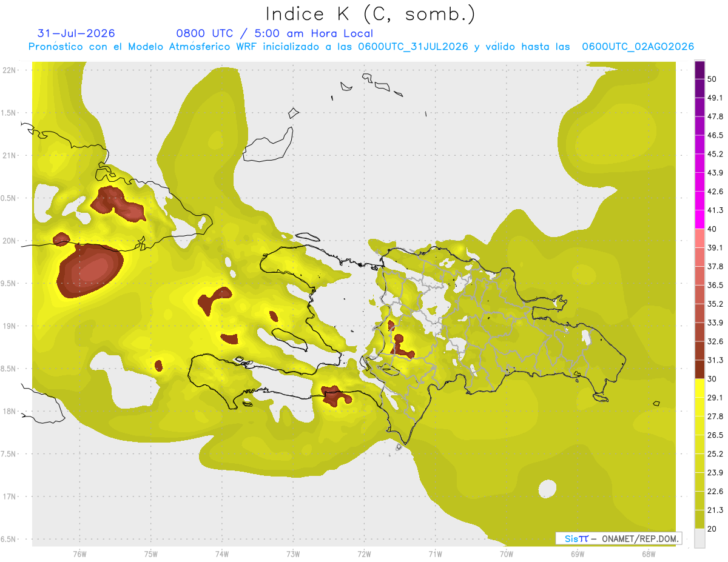Click the '71W' longitude label
Image resolution: width=728 pixels, height=562 pixels.
tap(435, 554)
